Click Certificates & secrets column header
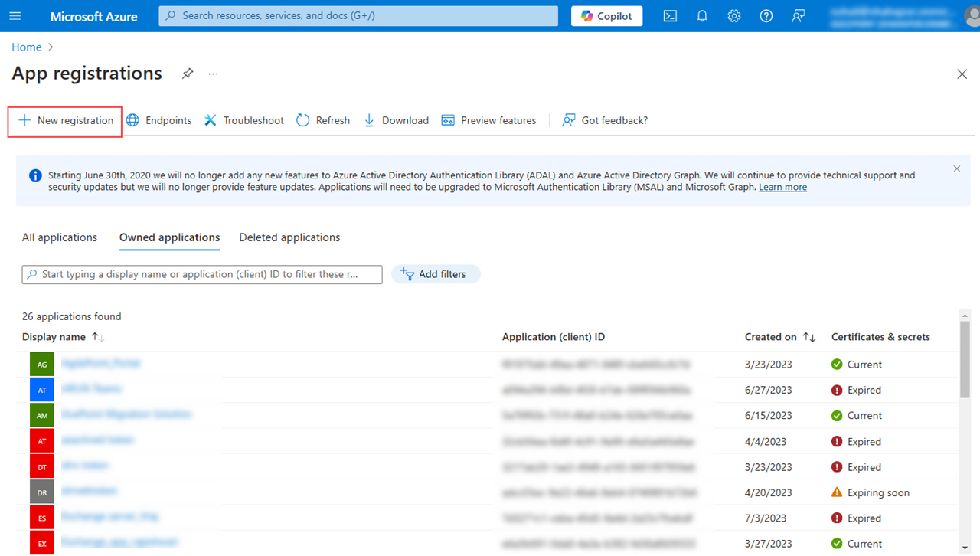This screenshot has height=556, width=980. 880,337
